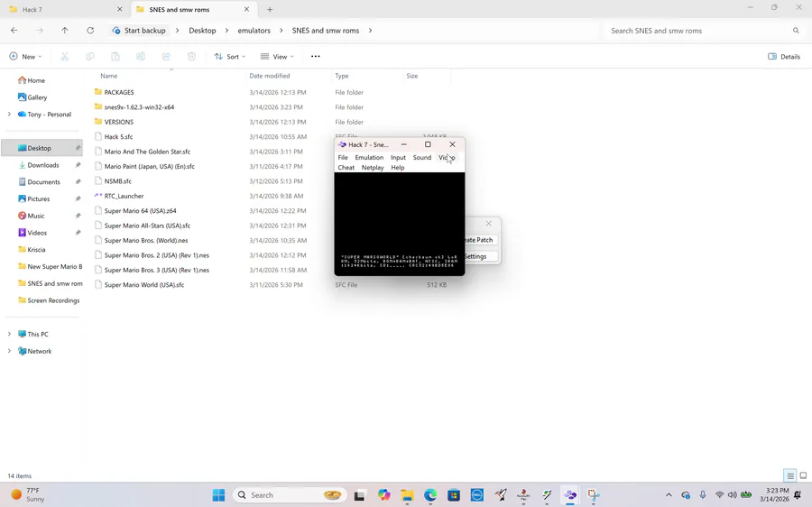This screenshot has width=812, height=507.
Task: Click the emulators breadcrumb
Action: coord(254,31)
